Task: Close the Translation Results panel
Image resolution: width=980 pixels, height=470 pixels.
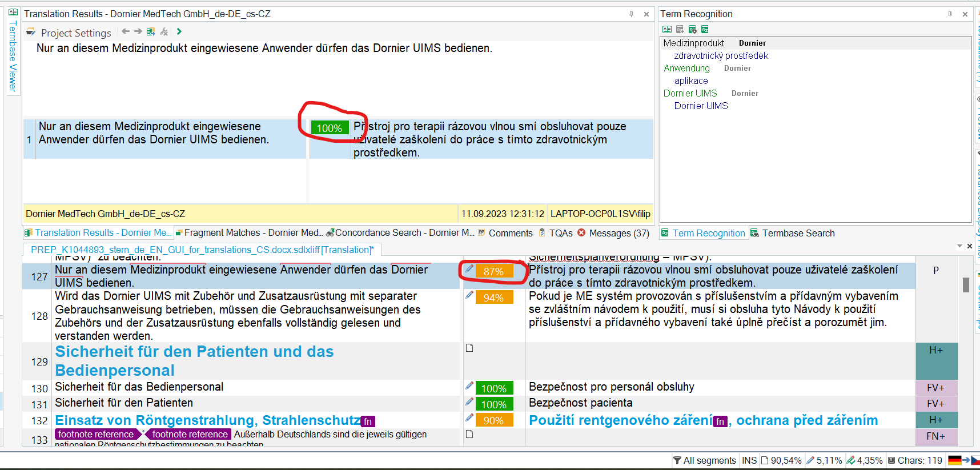Action: tap(646, 14)
